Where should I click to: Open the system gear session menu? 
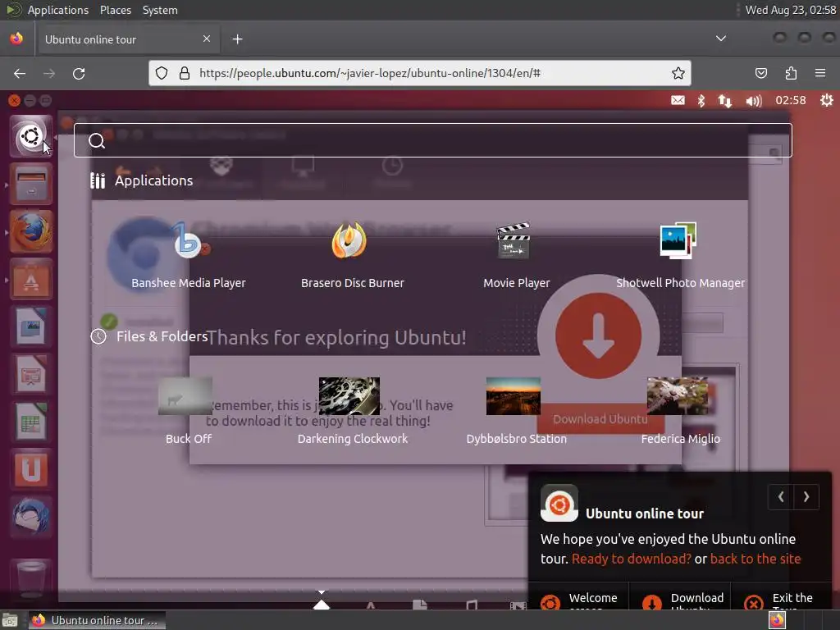click(x=827, y=100)
